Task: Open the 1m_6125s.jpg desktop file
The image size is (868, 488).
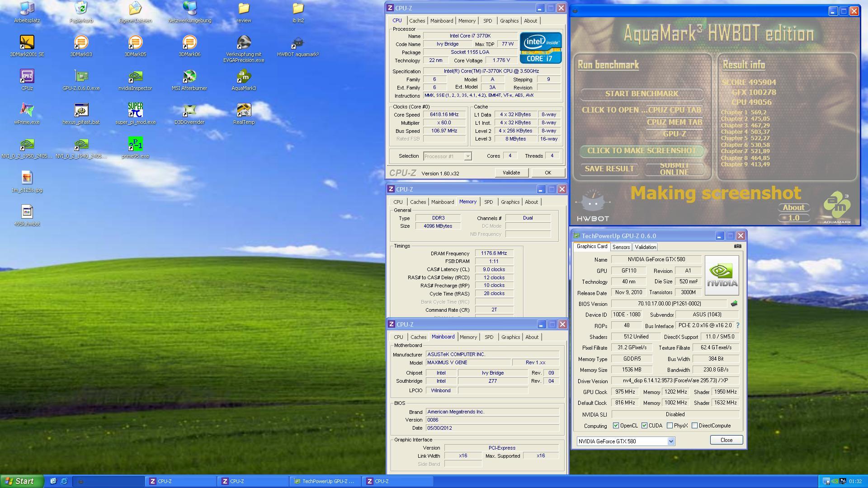Action: (27, 181)
